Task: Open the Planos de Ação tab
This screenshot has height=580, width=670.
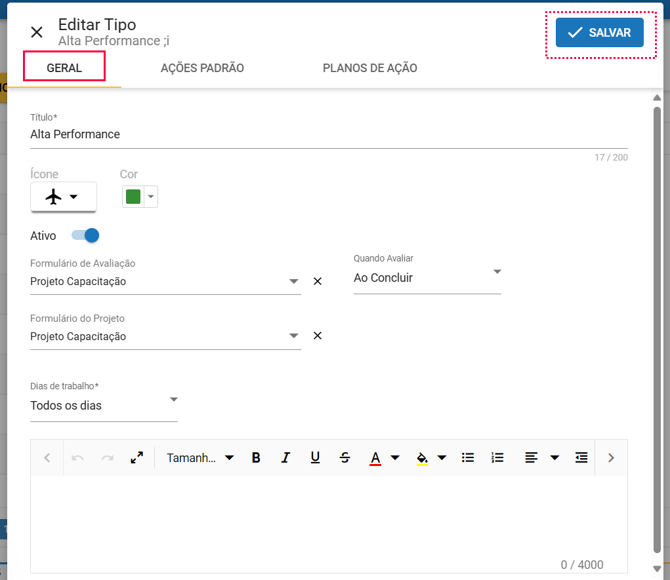Action: [x=369, y=68]
